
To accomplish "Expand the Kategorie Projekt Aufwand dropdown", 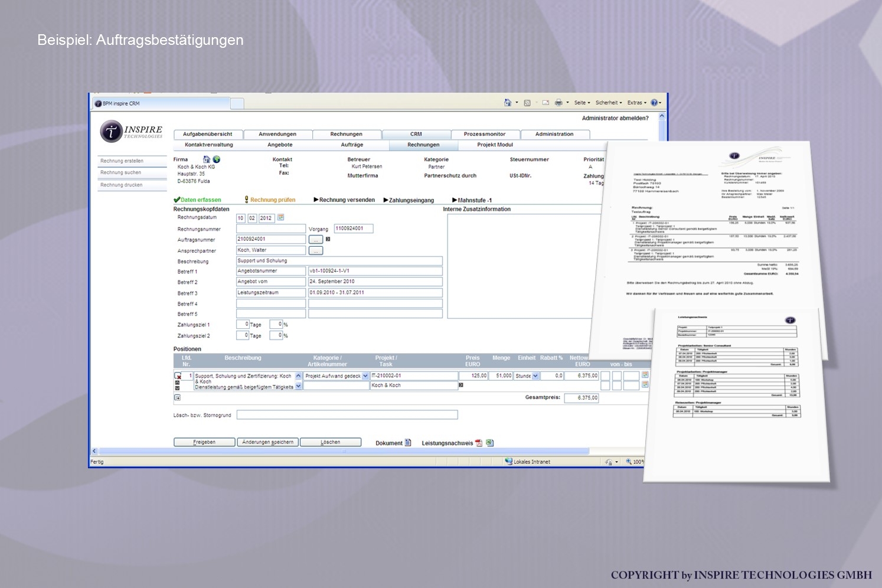I will [365, 376].
